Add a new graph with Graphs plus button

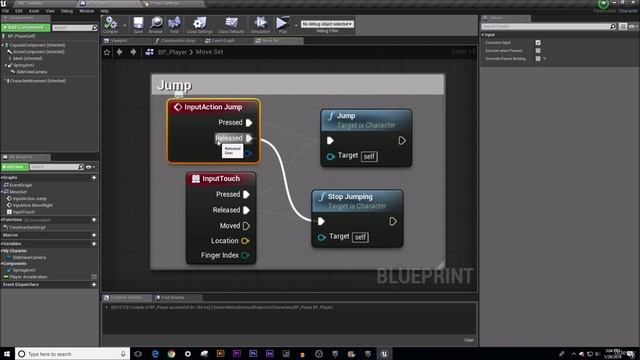coord(94,178)
